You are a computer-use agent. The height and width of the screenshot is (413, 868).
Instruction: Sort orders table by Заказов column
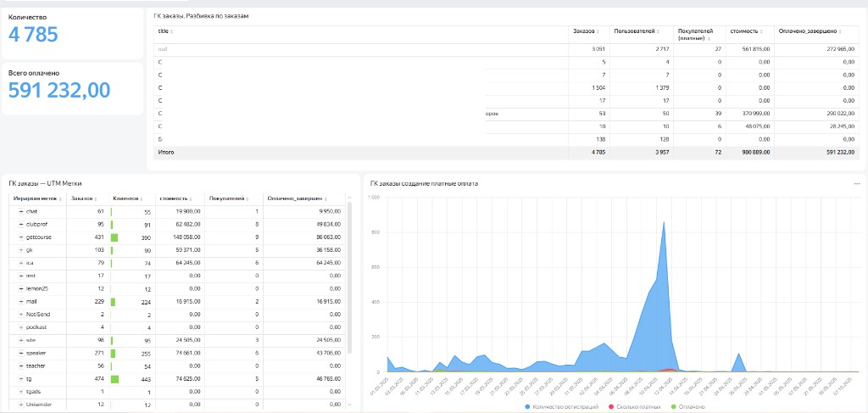pos(585,31)
